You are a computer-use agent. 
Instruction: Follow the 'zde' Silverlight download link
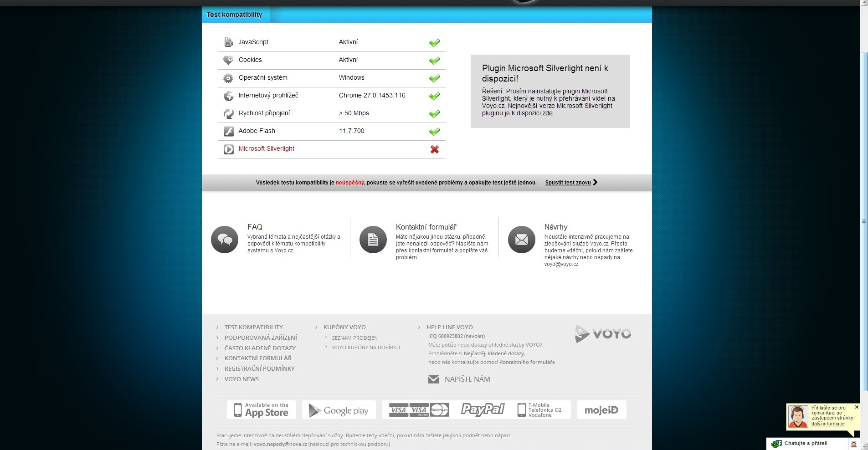547,113
